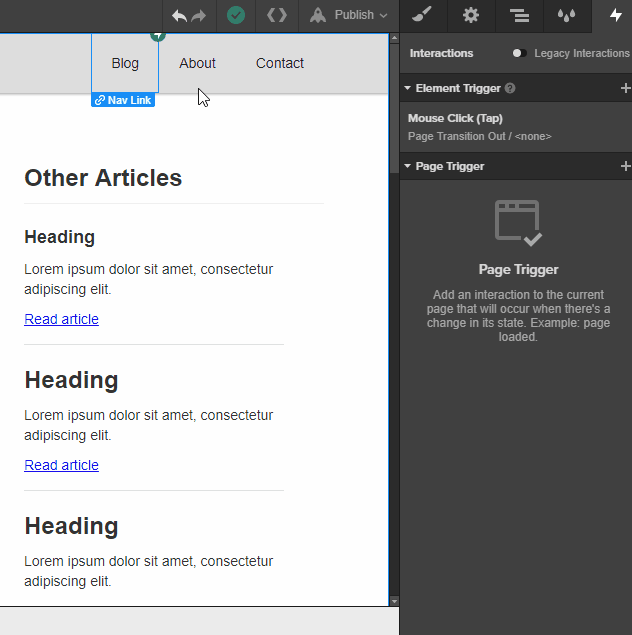Click the Nav Link element label

[x=123, y=100]
